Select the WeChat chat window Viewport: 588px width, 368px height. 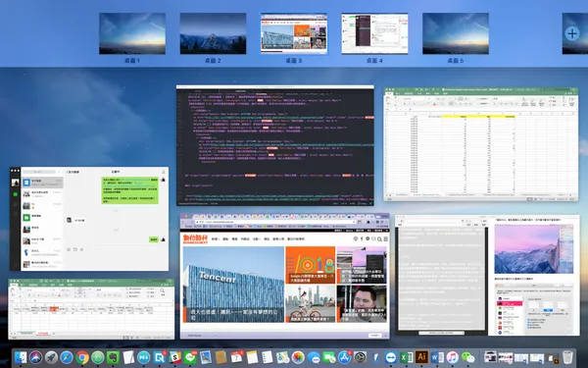click(x=89, y=219)
